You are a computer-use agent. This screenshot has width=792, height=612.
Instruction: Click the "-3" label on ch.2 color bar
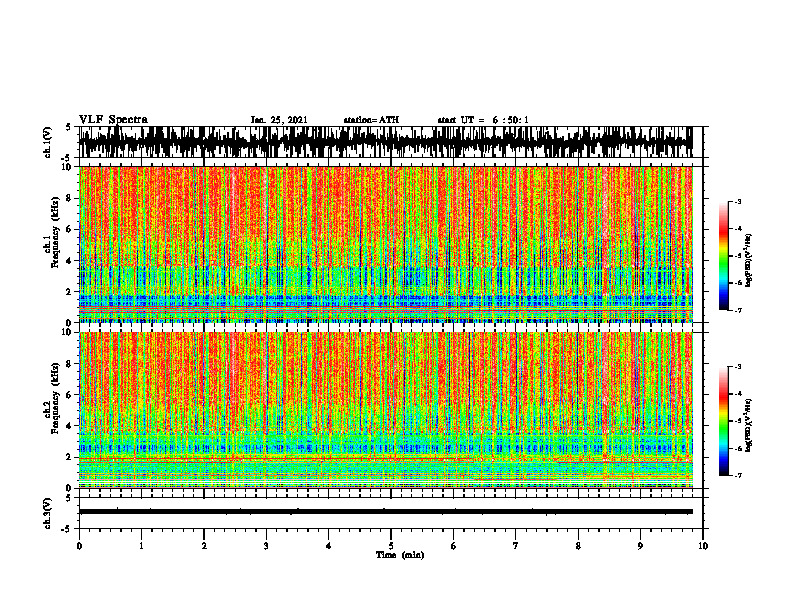click(738, 367)
